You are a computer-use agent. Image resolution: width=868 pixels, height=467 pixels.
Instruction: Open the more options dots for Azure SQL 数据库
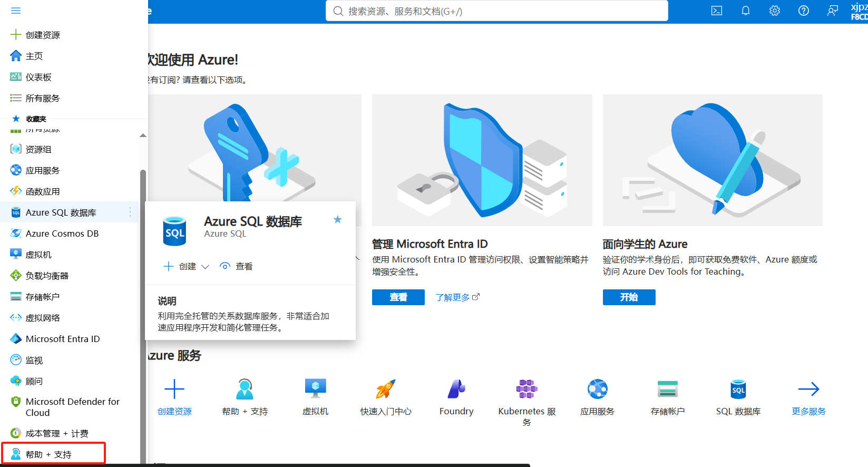(130, 212)
